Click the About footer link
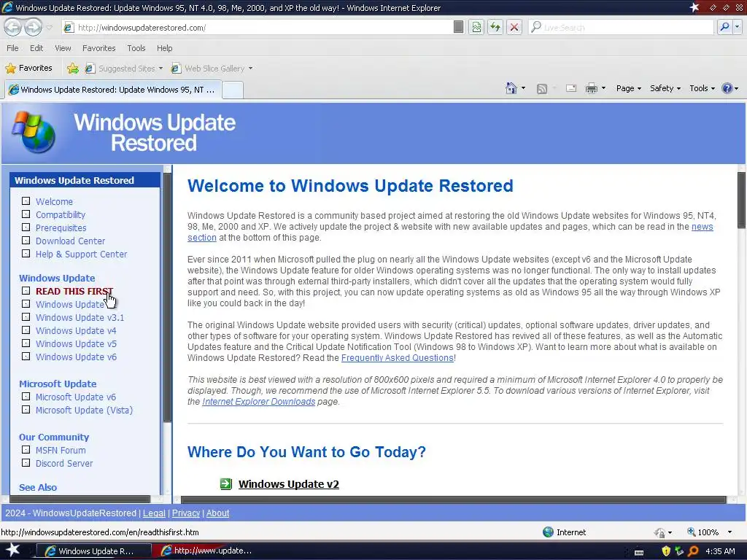The height and width of the screenshot is (560, 747). coord(217,513)
